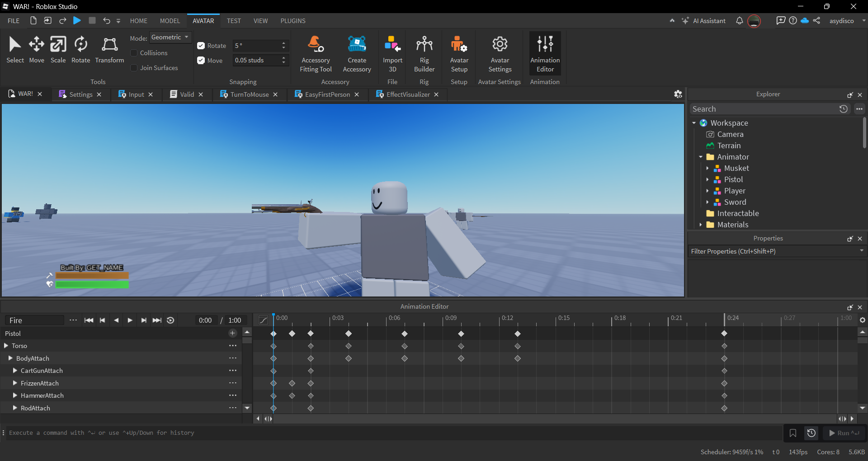Select the Rotate tool
Image resolution: width=868 pixels, height=461 pixels.
[80, 50]
